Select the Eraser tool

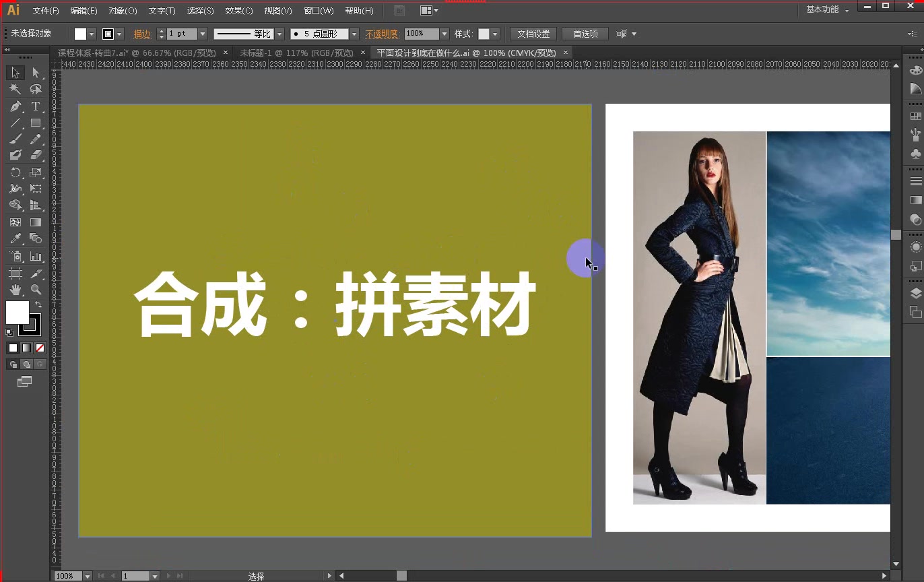tap(36, 156)
